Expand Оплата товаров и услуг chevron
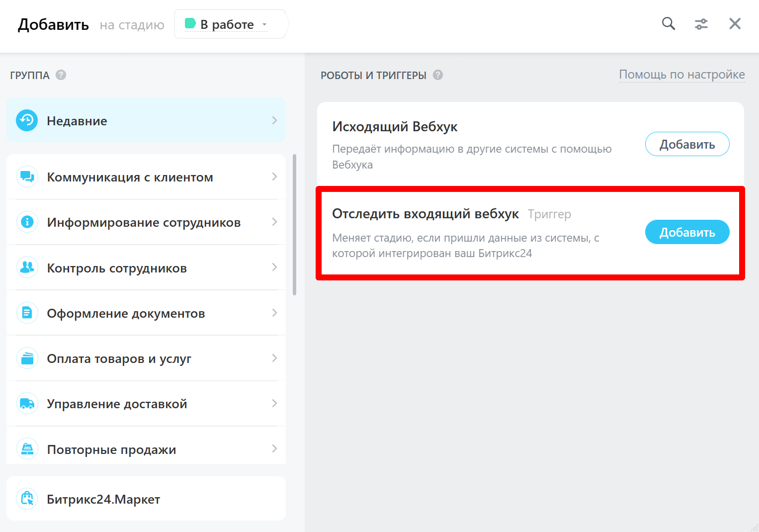This screenshot has width=759, height=532. tap(274, 358)
